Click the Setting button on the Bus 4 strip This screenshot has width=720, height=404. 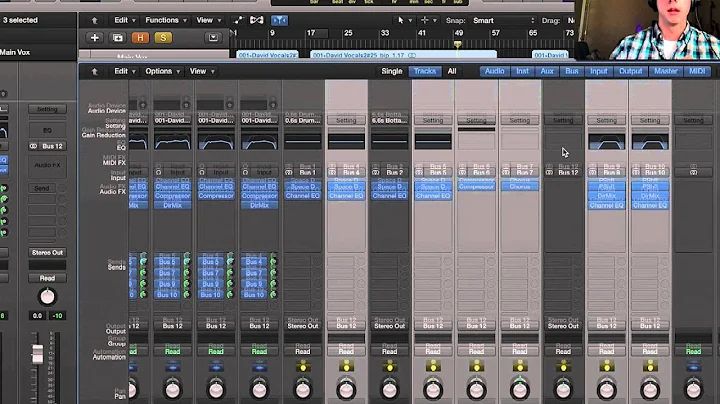coord(346,120)
